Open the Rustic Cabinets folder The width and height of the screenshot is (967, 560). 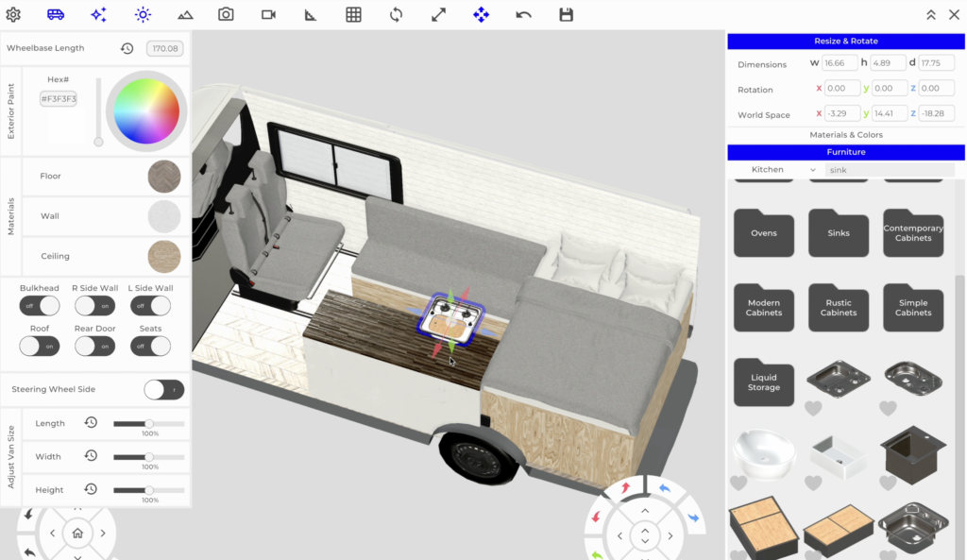coord(839,308)
